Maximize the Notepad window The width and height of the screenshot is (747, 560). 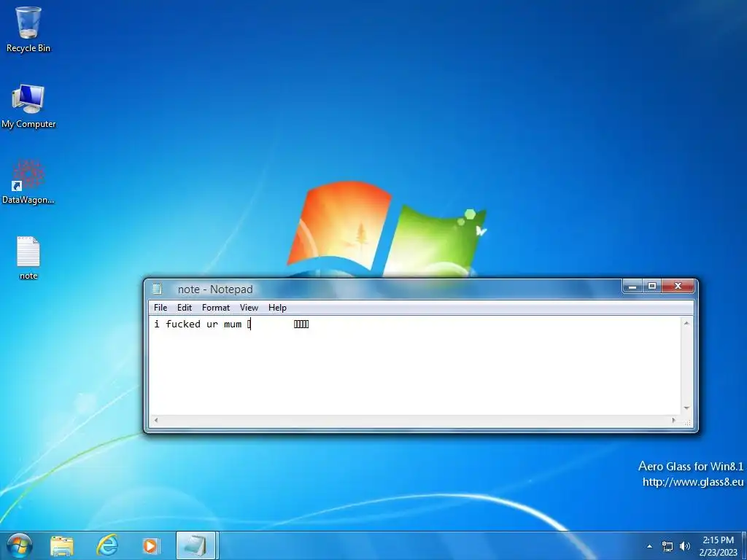pyautogui.click(x=652, y=286)
